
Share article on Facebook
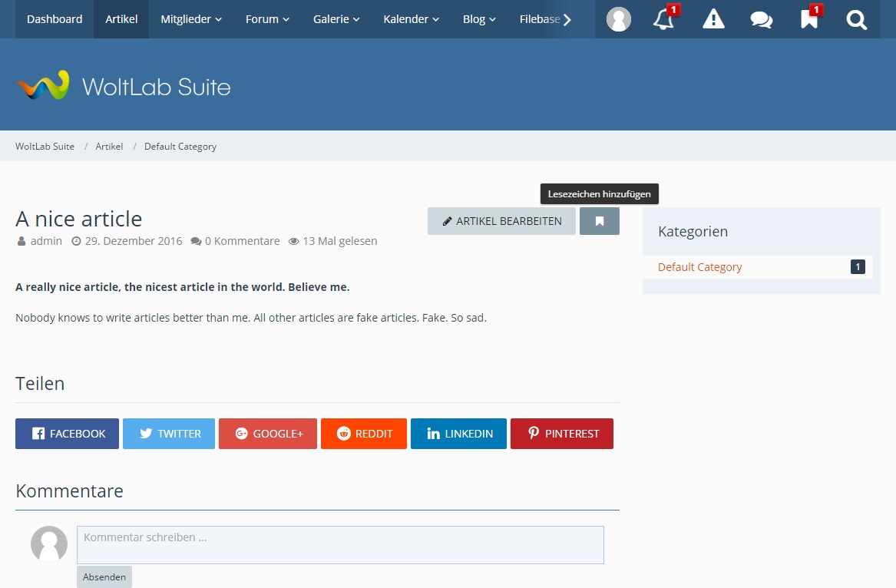coord(67,434)
